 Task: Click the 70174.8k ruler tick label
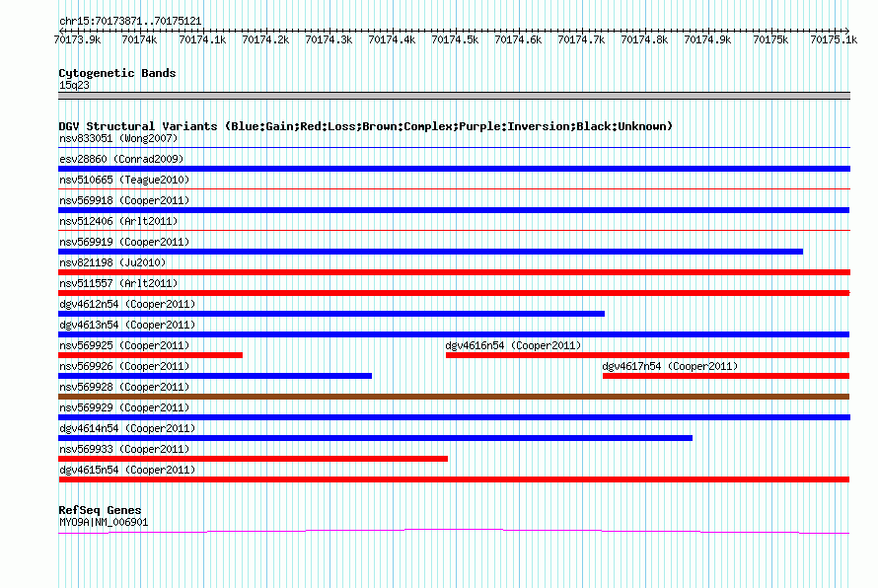[644, 39]
